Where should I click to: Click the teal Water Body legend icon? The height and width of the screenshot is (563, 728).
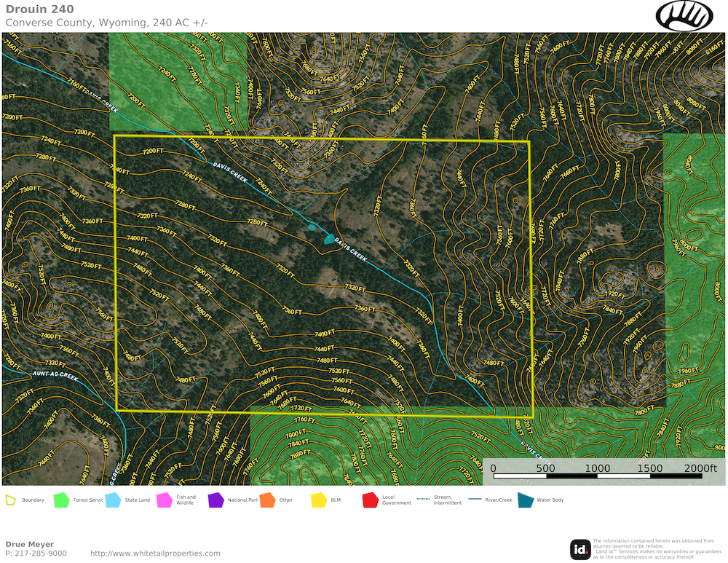point(524,500)
